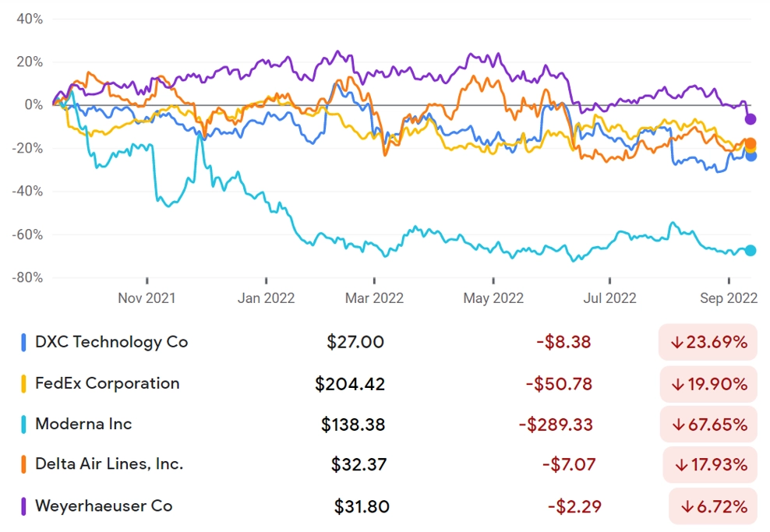This screenshot has width=770, height=532.
Task: Click the 17.93% down badge for Delta
Action: coord(710,465)
